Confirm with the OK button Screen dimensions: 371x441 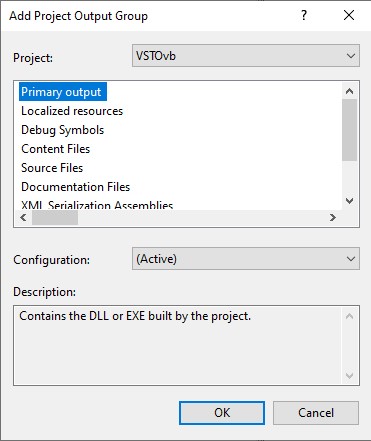[x=222, y=413]
